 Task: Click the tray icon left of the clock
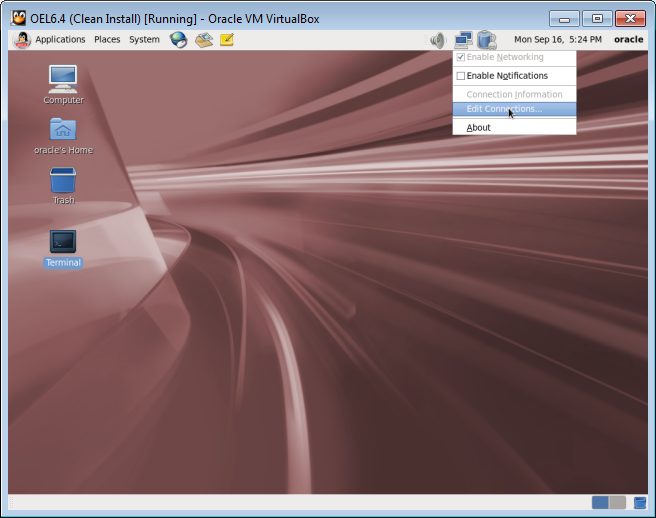pos(487,40)
